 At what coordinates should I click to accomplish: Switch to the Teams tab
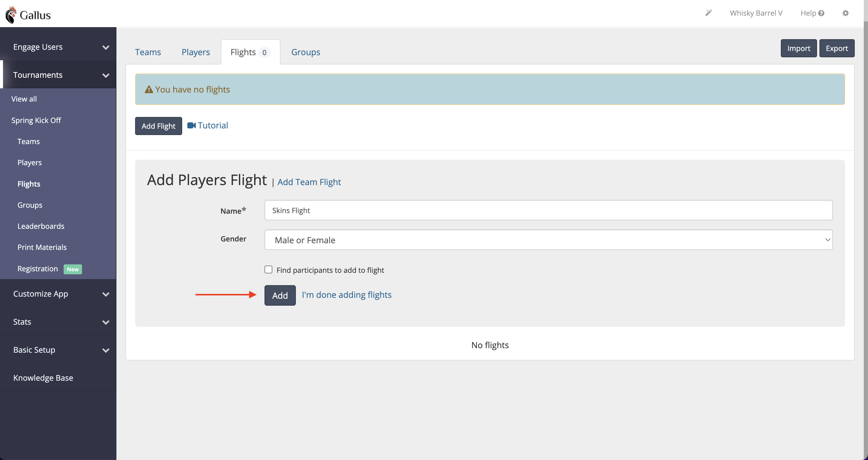tap(148, 52)
